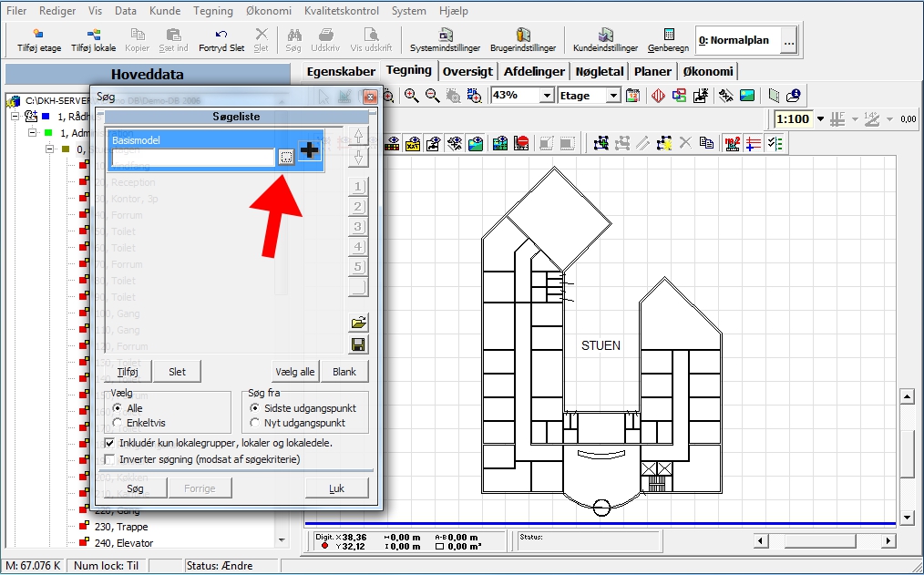Select the Enkeltvis radio button
924x575 pixels.
[x=118, y=423]
